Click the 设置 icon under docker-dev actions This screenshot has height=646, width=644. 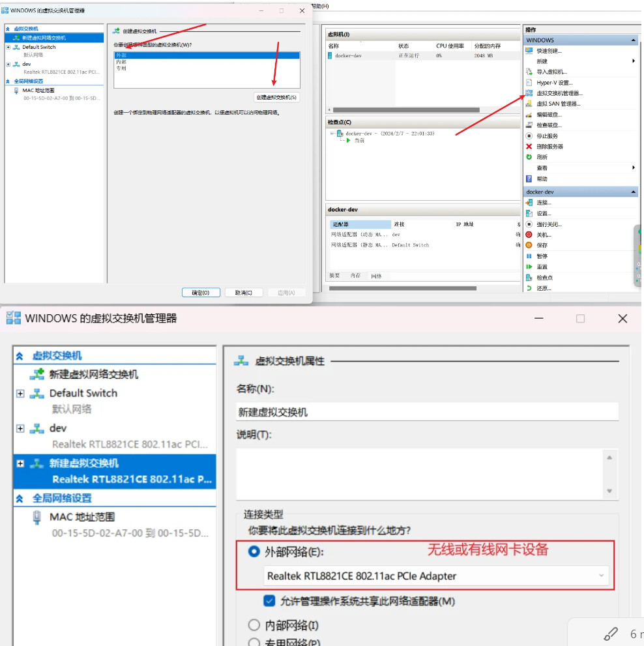[529, 213]
